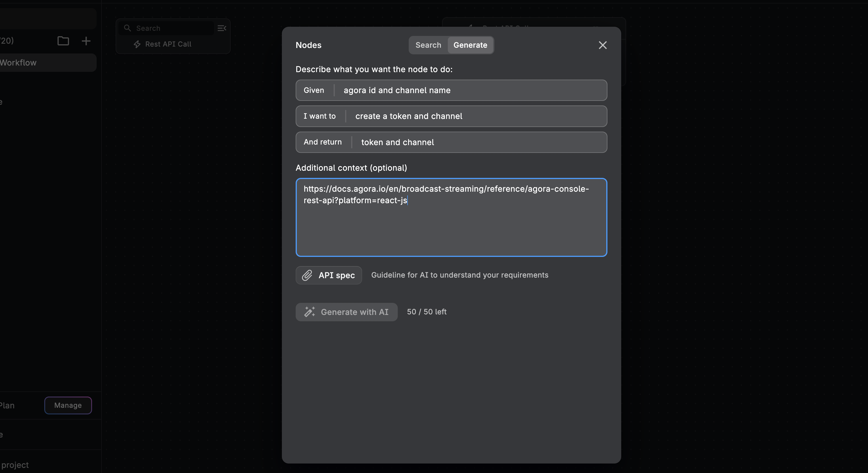This screenshot has height=473, width=868.
Task: Click the node Search field in background panel
Action: click(x=172, y=28)
